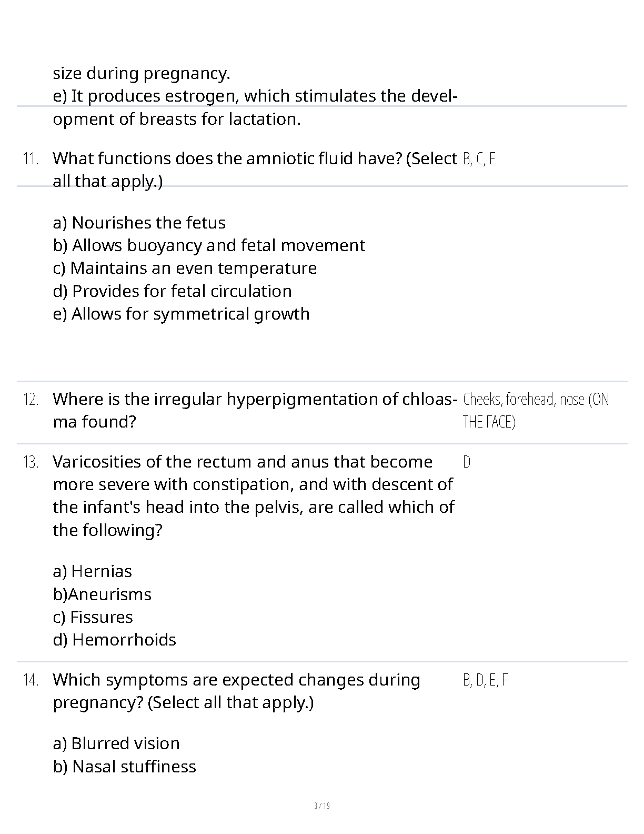
Task: Select option "a) Nourishes the fetus"
Action: (x=139, y=223)
